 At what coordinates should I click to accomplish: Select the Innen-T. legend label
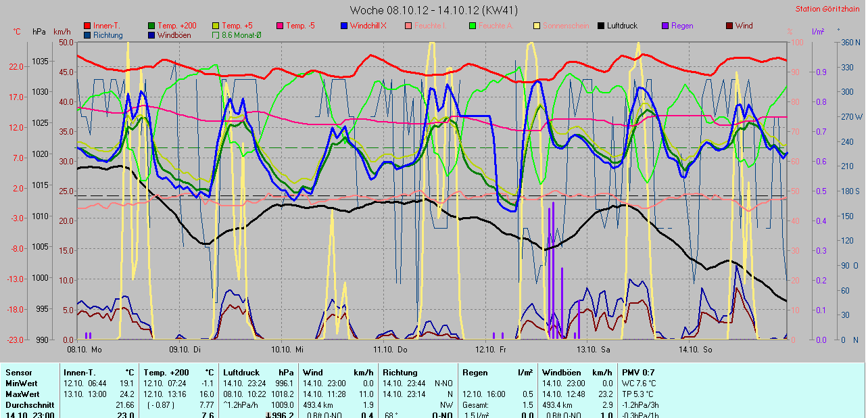point(107,26)
